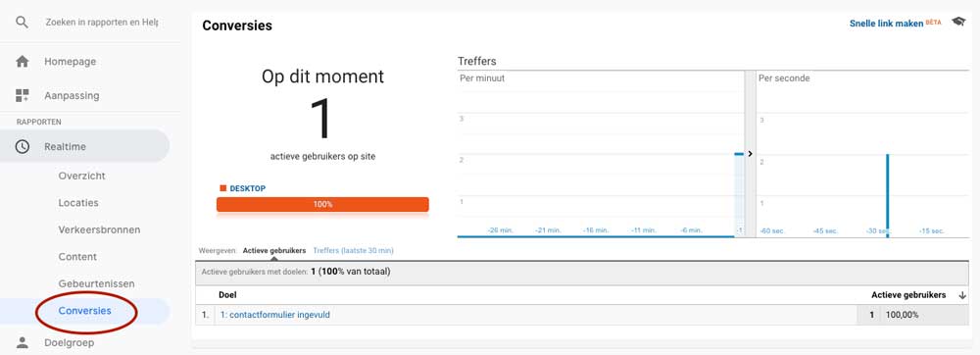Open the Locaties realtime report
This screenshot has height=355, width=980.
tap(78, 202)
